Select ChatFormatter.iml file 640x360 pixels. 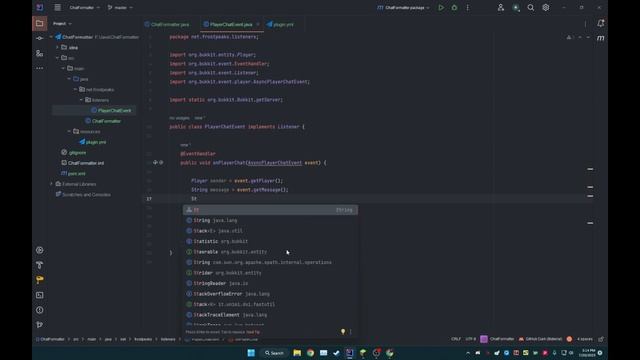[x=83, y=163]
